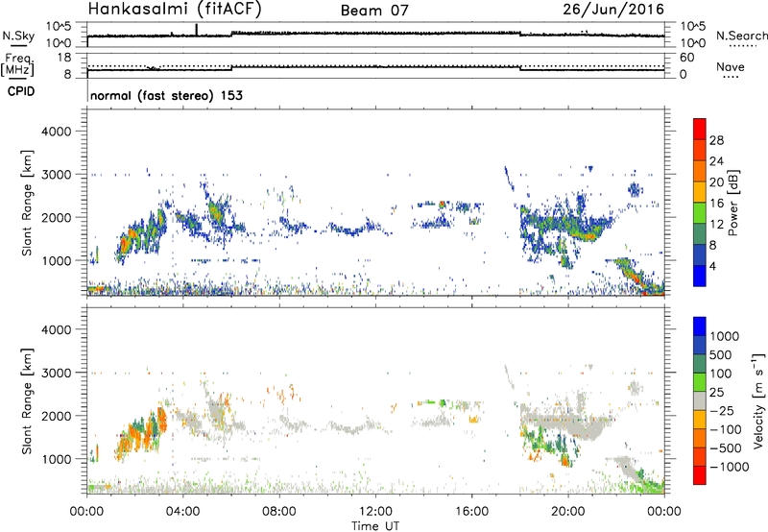Pick the blue top segment of the velocity color bar
This screenshot has width=768, height=532.
coord(700,326)
